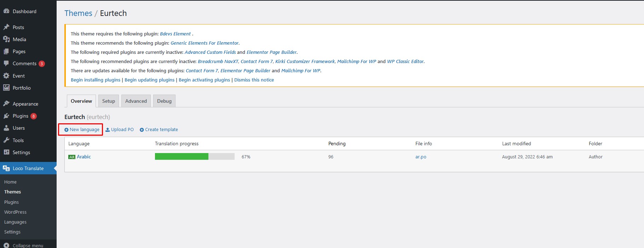644x248 pixels.
Task: Open Advanced Custom Fields plugin link
Action: 210,52
